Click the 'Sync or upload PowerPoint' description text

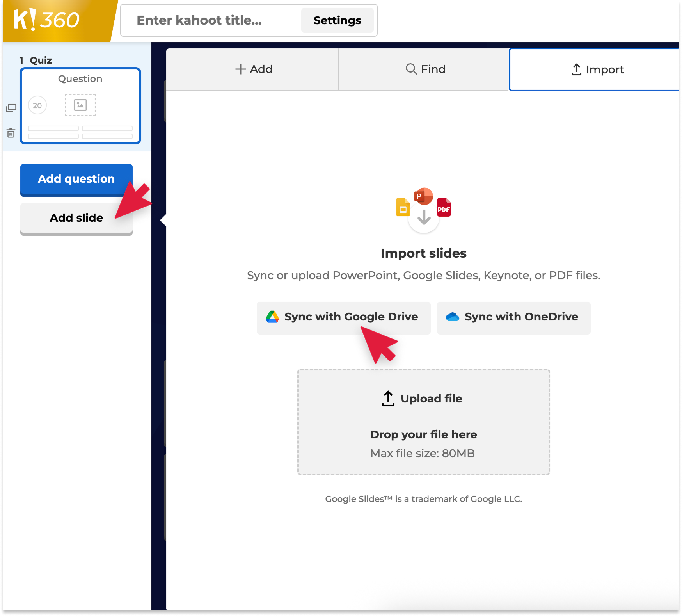(x=424, y=275)
